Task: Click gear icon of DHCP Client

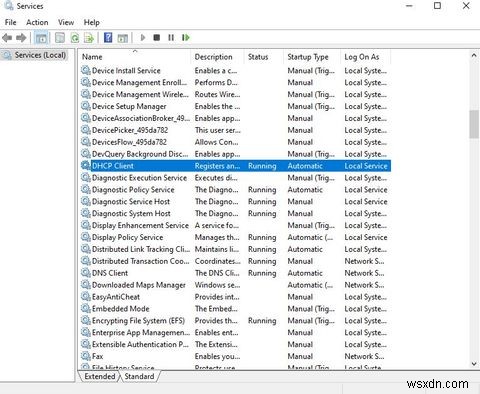Action: (x=86, y=166)
